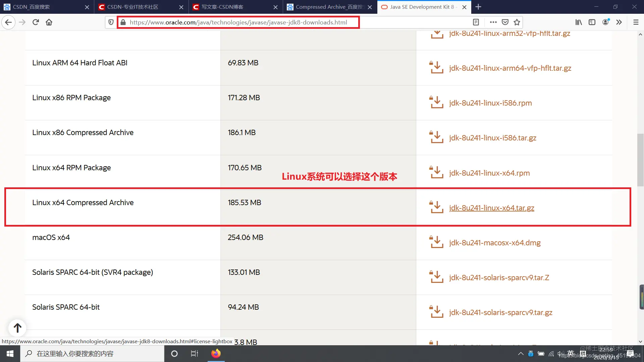Open the Firefox hamburger menu
644x362 pixels.
[636, 22]
